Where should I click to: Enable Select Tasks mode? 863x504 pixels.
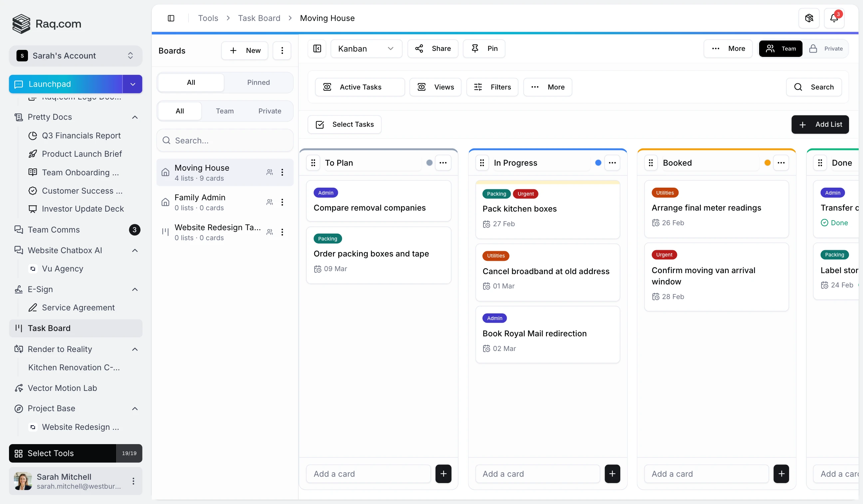(x=345, y=124)
